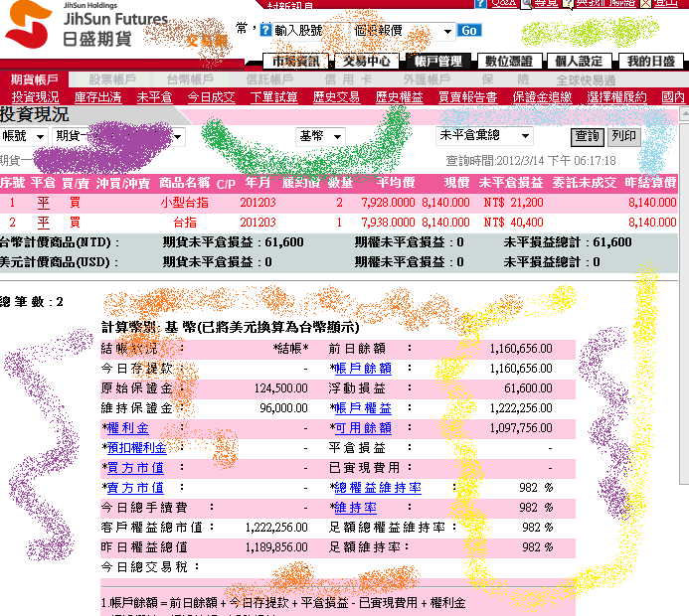
Task: Click the blue help icon beside stock input
Action: [x=265, y=30]
